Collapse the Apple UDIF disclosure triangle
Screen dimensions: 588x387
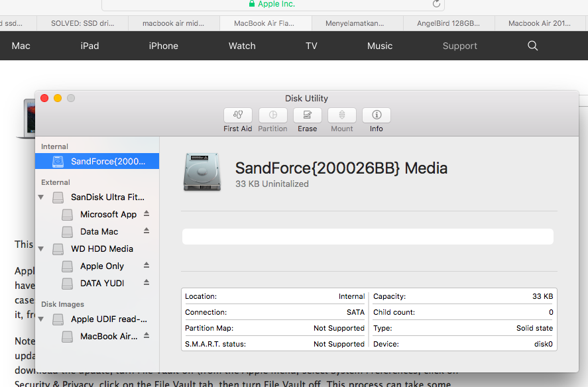pos(41,319)
